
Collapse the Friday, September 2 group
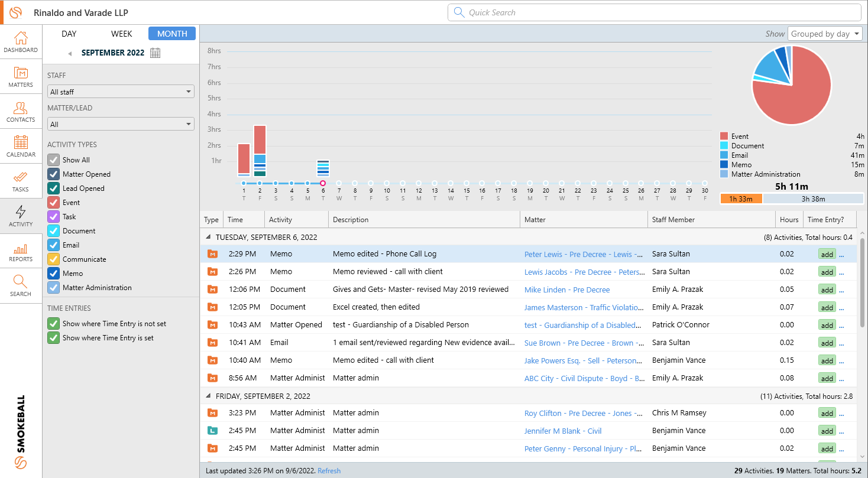208,396
